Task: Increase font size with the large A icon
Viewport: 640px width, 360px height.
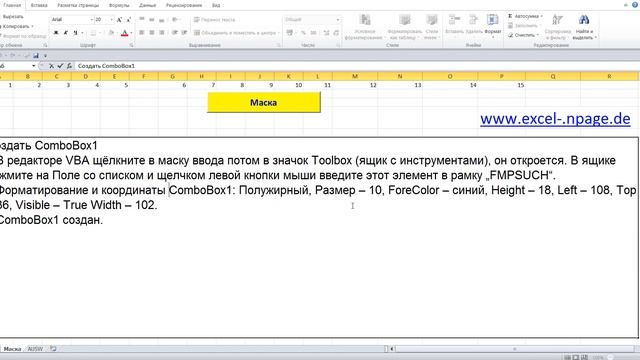Action: click(119, 20)
